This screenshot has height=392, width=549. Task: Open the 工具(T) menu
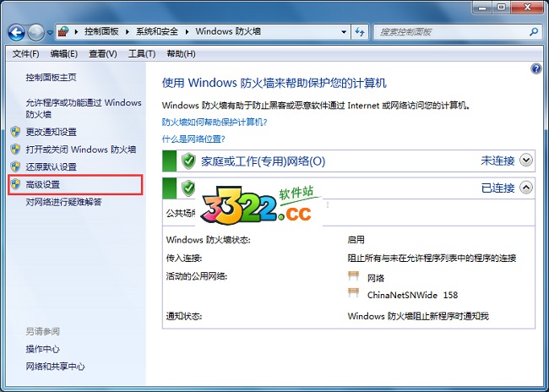click(x=142, y=53)
